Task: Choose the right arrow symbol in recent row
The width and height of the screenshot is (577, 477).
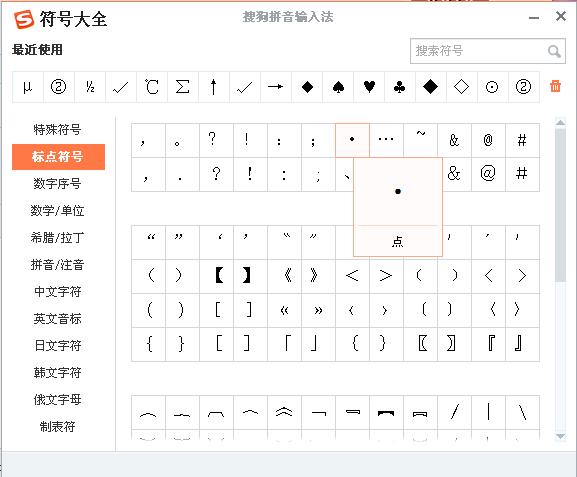Action: tap(276, 87)
